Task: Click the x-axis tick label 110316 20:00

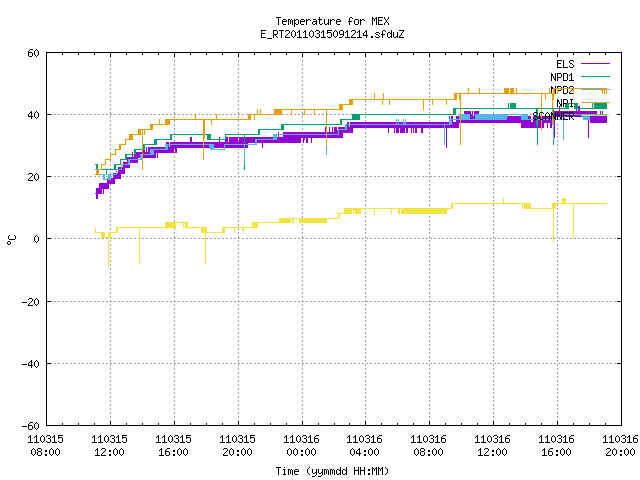Action: click(x=620, y=446)
